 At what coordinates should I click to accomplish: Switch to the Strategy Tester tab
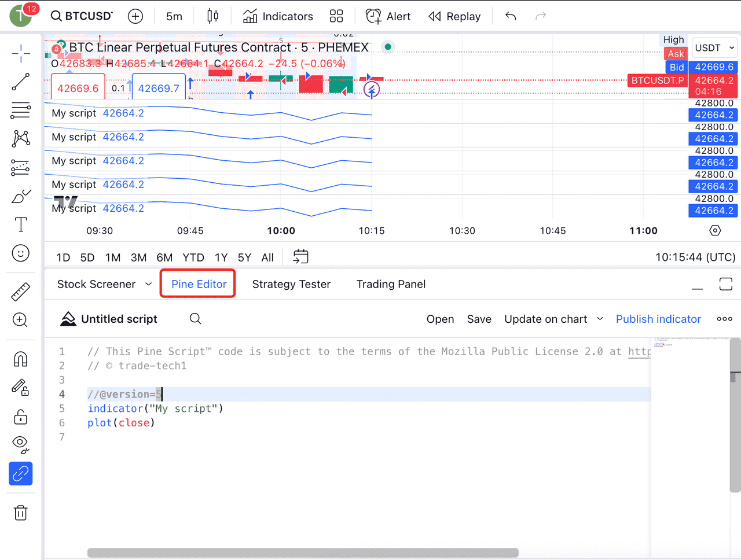pos(291,284)
